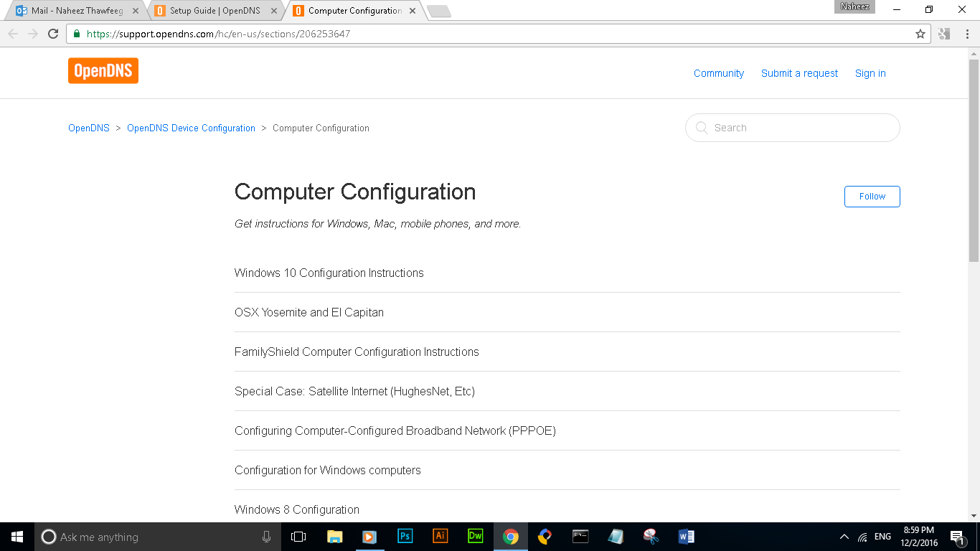Open the Windows Start menu
The image size is (980, 551).
[x=17, y=537]
